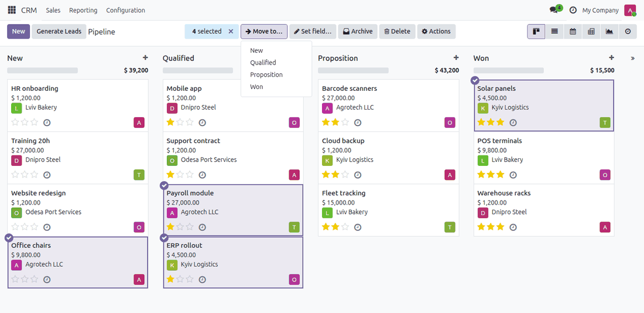Switch to Pivot table view
This screenshot has height=313, width=644.
point(591,31)
